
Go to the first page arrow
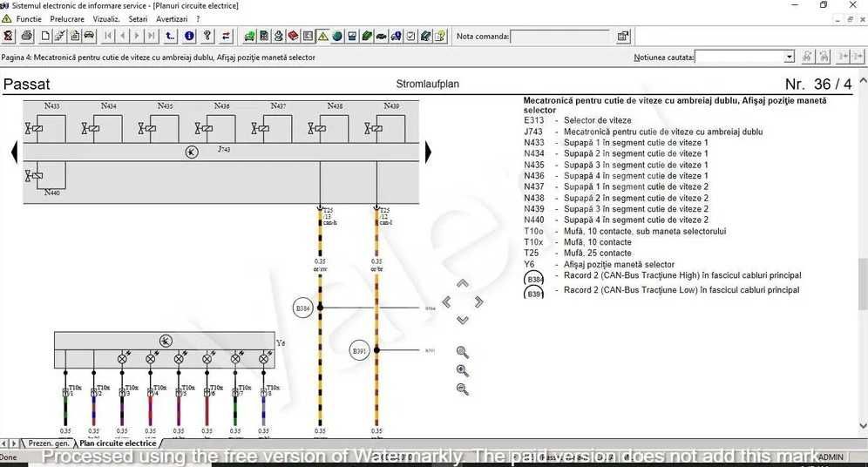tap(108, 36)
